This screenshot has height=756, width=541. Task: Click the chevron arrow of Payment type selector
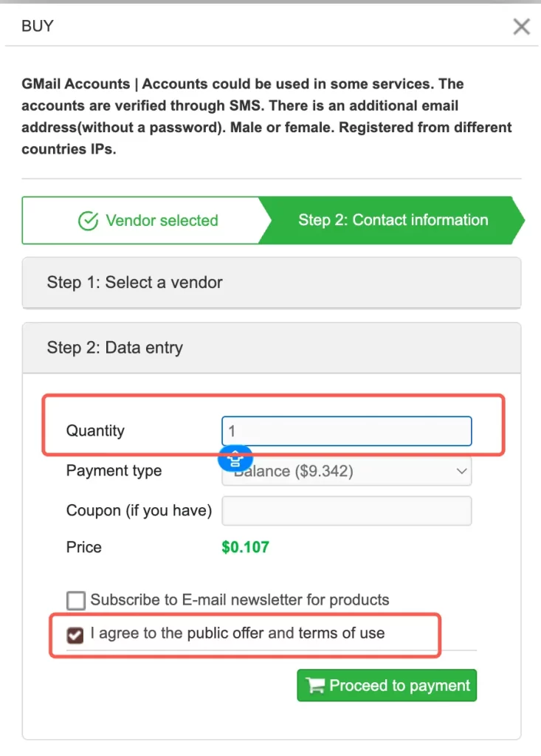coord(462,471)
